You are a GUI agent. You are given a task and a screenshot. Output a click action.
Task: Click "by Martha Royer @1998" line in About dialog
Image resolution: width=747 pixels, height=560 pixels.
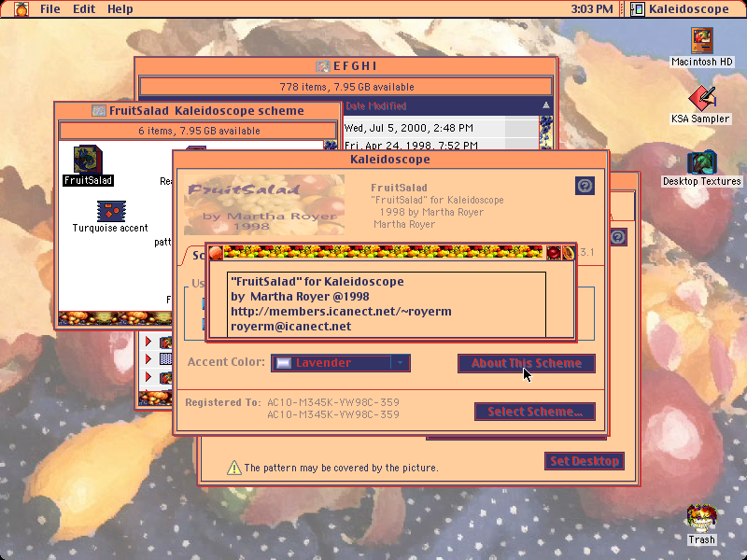pyautogui.click(x=300, y=296)
